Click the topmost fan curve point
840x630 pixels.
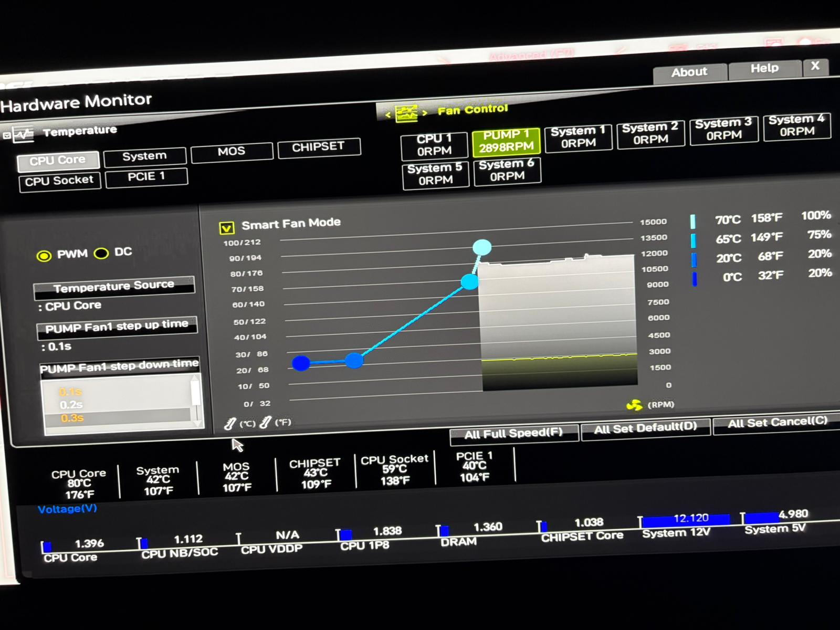482,247
